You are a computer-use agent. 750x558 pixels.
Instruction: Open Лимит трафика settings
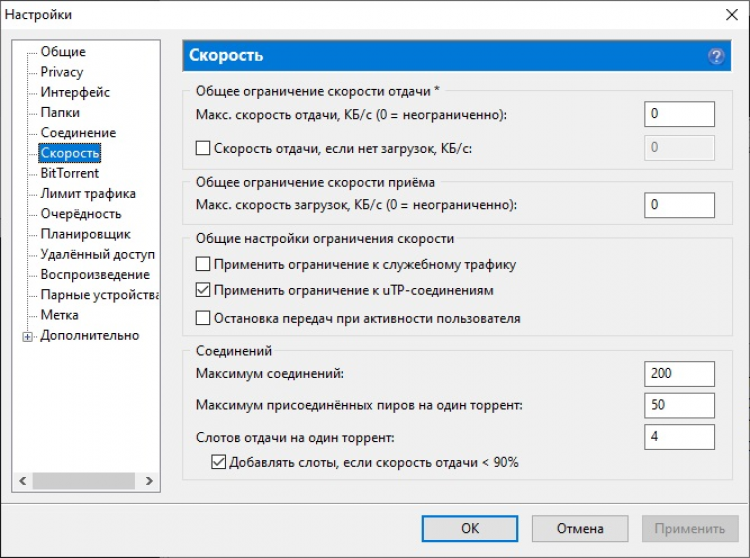point(88,194)
